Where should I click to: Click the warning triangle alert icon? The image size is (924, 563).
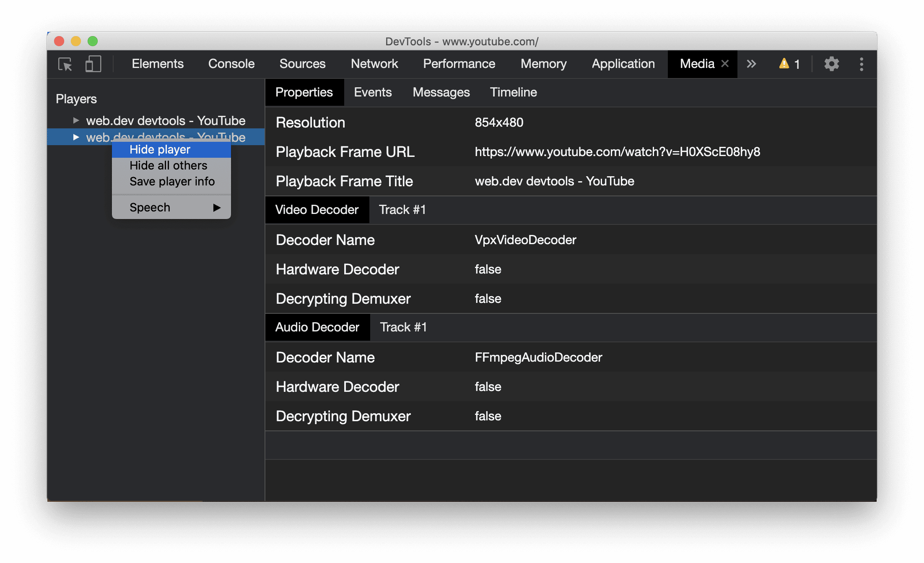pyautogui.click(x=785, y=64)
